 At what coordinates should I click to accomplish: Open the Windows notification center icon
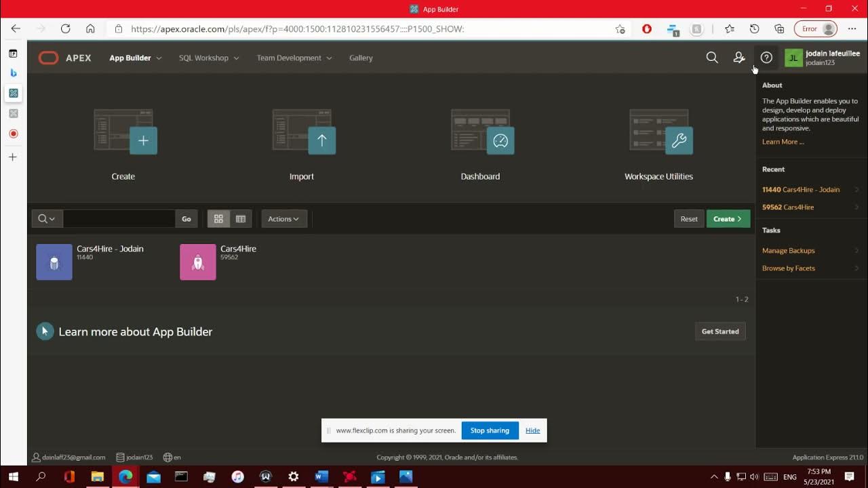click(x=849, y=477)
